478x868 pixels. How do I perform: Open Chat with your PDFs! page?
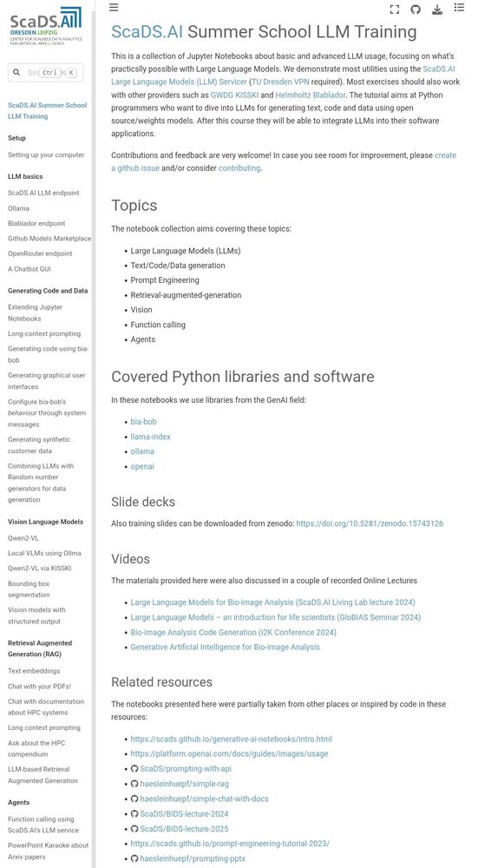click(x=39, y=687)
